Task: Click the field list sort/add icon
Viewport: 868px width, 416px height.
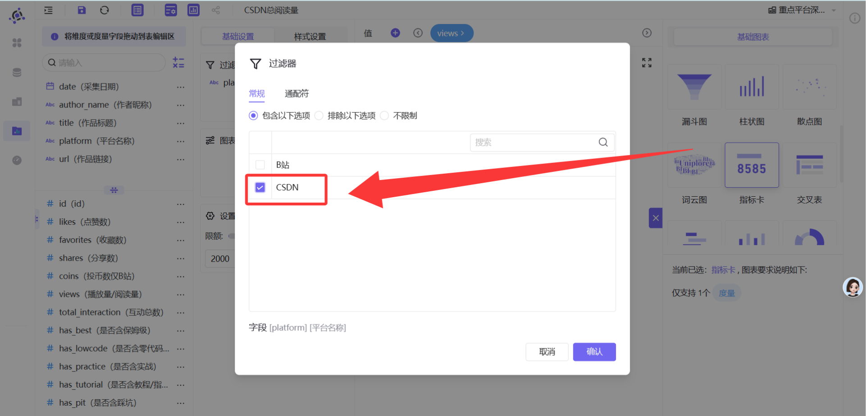Action: 178,62
